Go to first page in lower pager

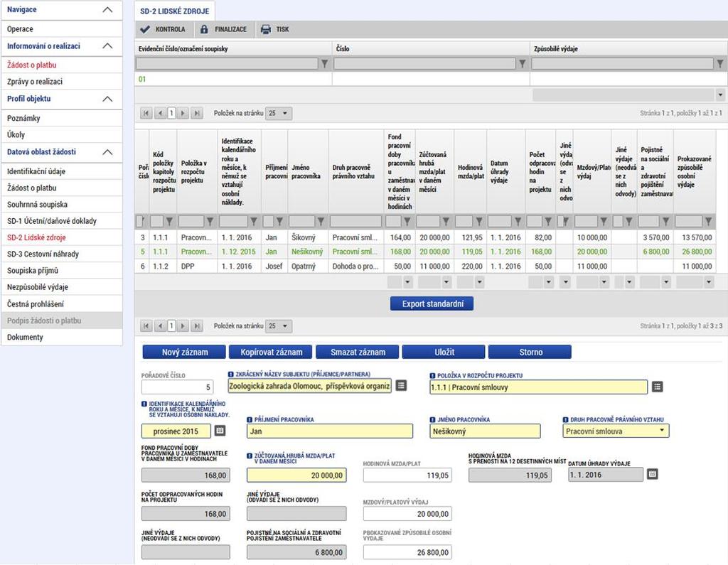click(146, 326)
